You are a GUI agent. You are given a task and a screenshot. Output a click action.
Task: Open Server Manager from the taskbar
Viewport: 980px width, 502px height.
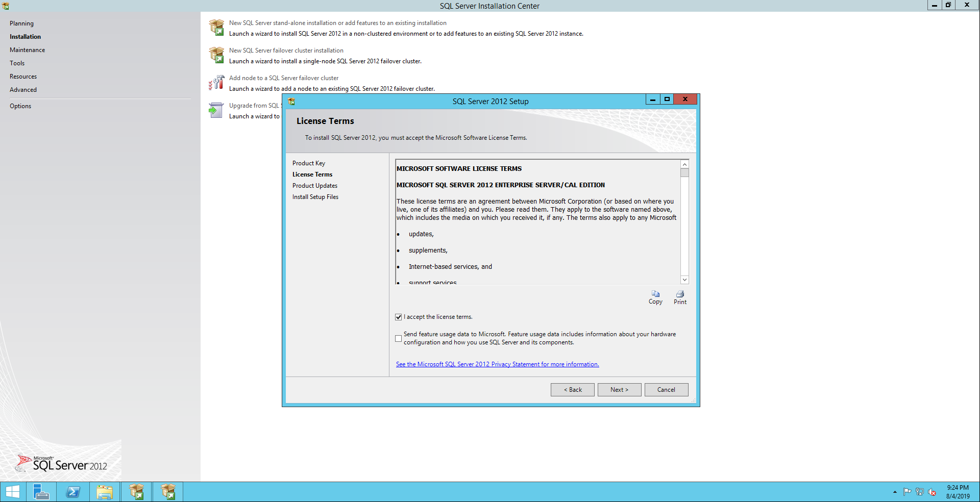(41, 492)
